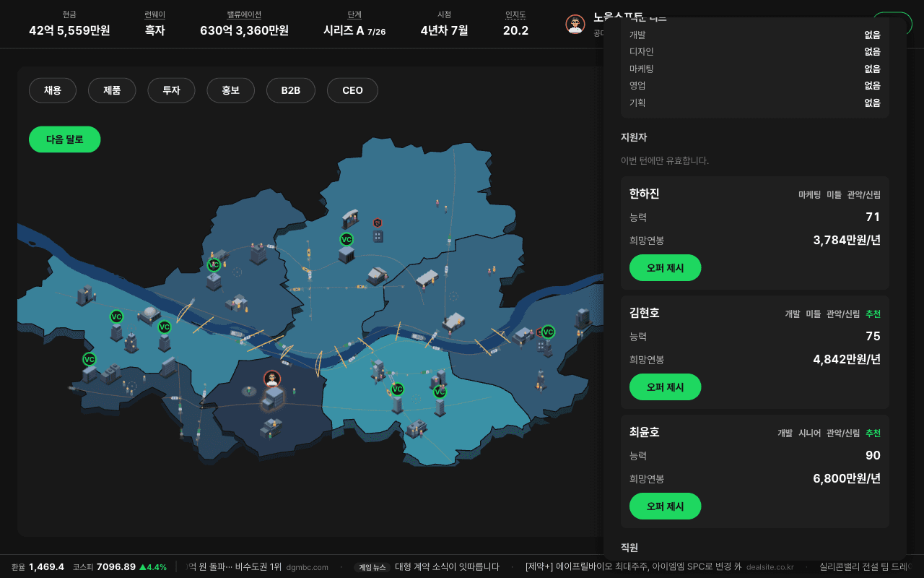Click 오퍼 제시 for applicant 한하진
Screen dimensions: 924x578
tap(665, 268)
